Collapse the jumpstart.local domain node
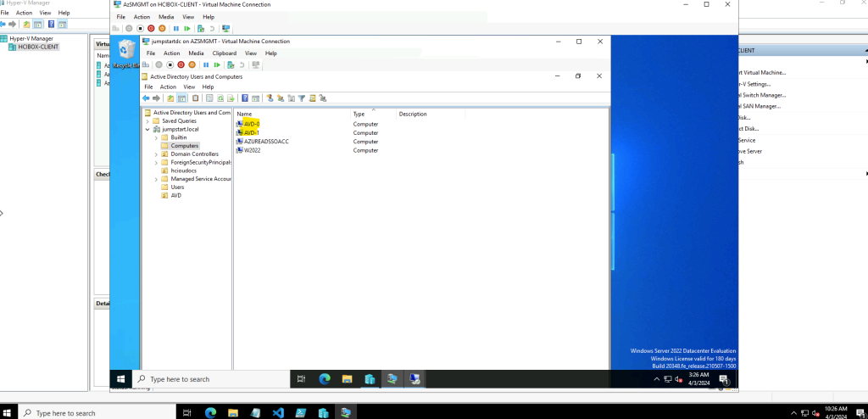This screenshot has height=419, width=868. [147, 129]
